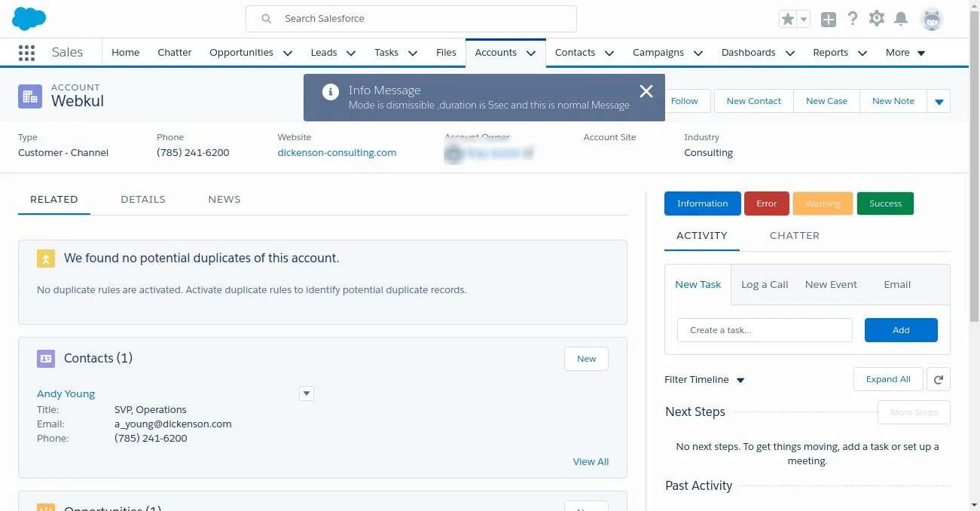980x511 pixels.
Task: Click the orange Warning button
Action: click(x=823, y=203)
